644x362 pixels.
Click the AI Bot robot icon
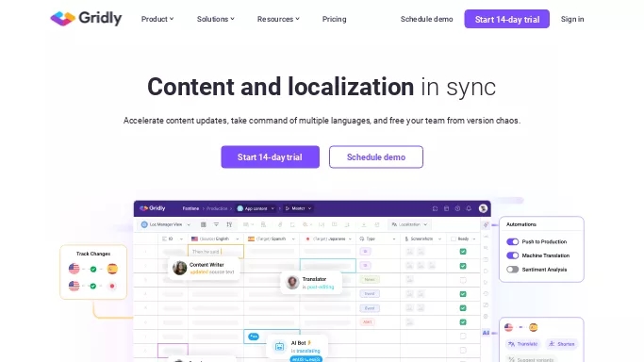pyautogui.click(x=280, y=346)
